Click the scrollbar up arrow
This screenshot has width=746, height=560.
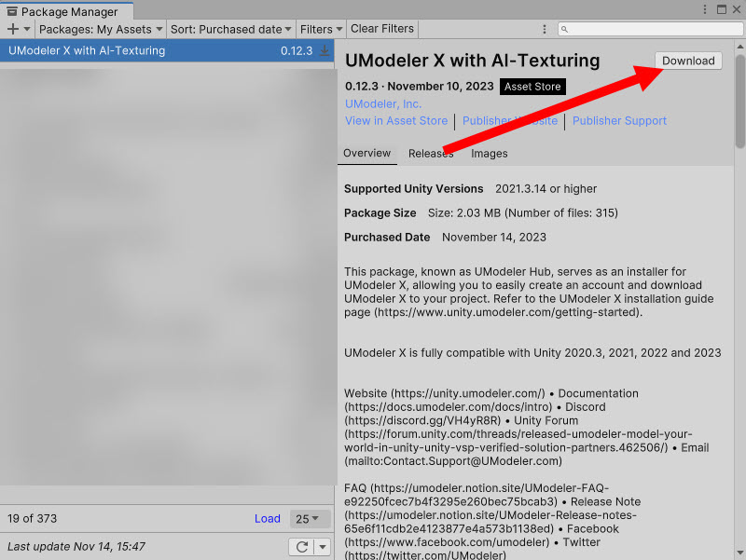pos(739,46)
